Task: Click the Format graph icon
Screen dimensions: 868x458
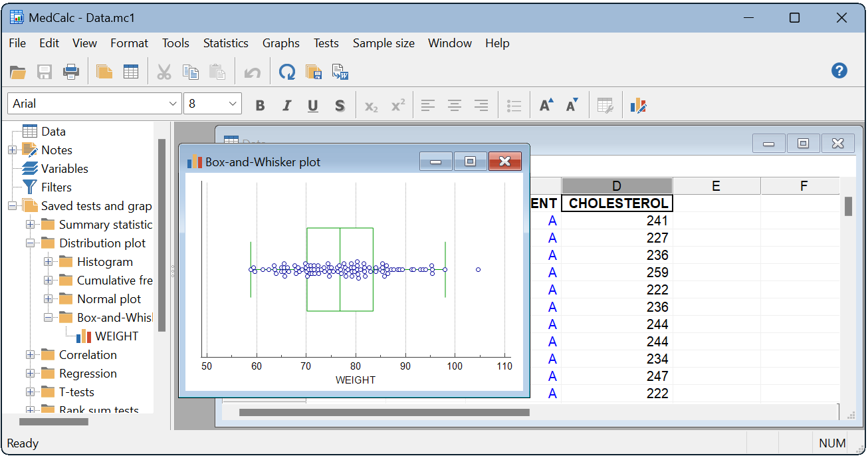Action: [x=638, y=105]
